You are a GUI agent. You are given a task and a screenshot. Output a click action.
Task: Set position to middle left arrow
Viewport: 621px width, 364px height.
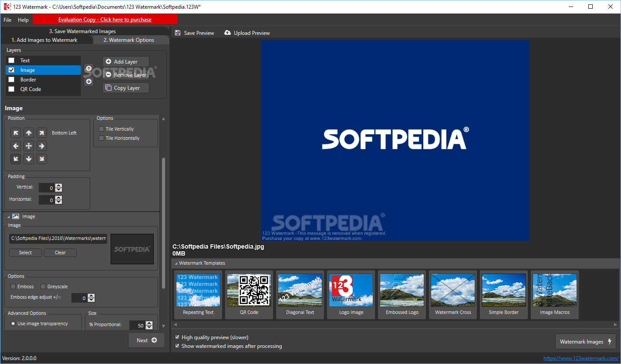click(16, 146)
